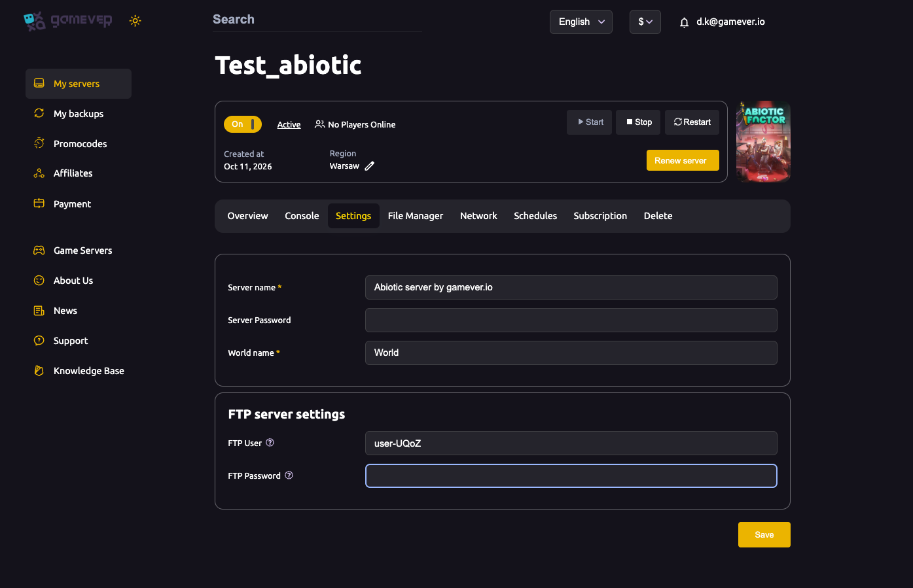The width and height of the screenshot is (913, 588).
Task: Go to Promocodes page
Action: tap(79, 144)
